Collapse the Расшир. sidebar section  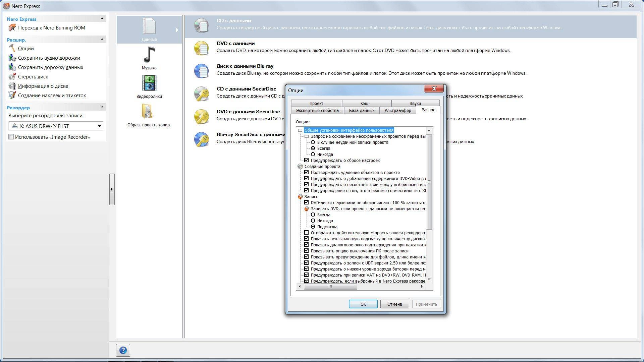tap(102, 39)
